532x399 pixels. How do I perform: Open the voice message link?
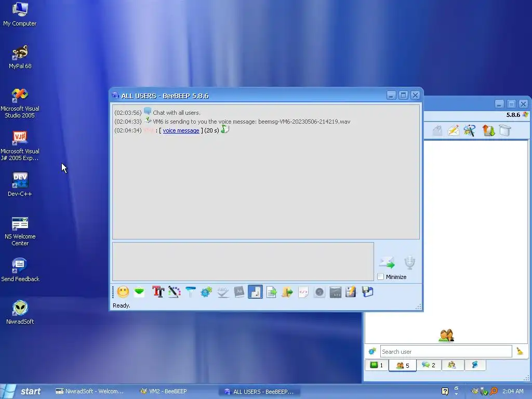click(181, 130)
